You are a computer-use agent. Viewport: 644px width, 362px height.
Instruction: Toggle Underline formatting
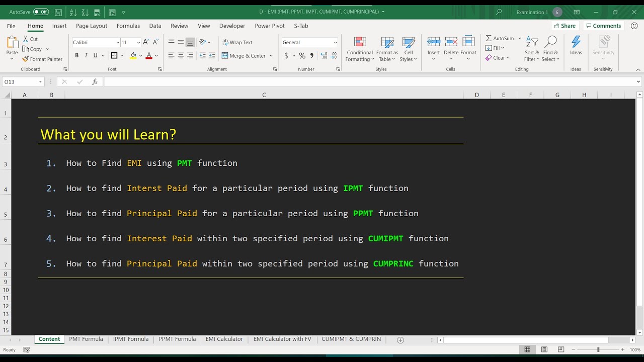tap(95, 56)
